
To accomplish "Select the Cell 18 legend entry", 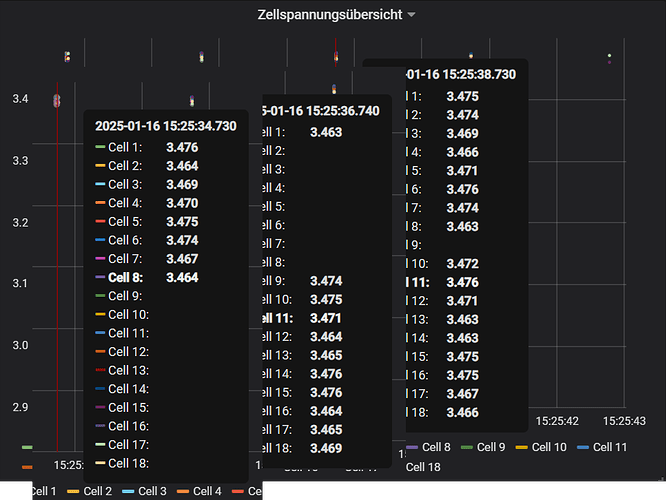I will click(422, 467).
